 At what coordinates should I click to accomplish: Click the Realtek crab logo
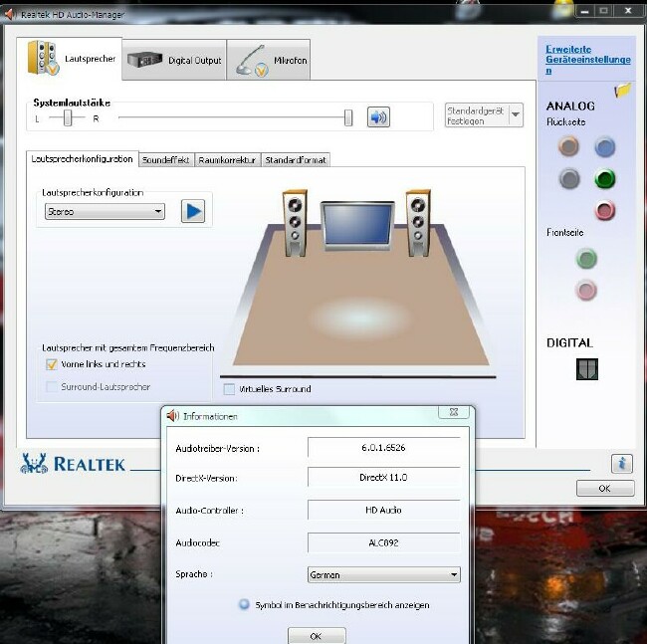pos(34,463)
